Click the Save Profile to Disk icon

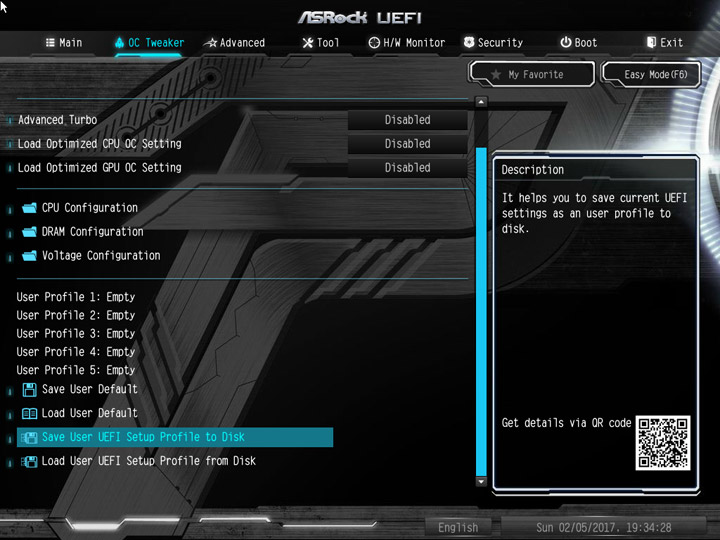29,438
